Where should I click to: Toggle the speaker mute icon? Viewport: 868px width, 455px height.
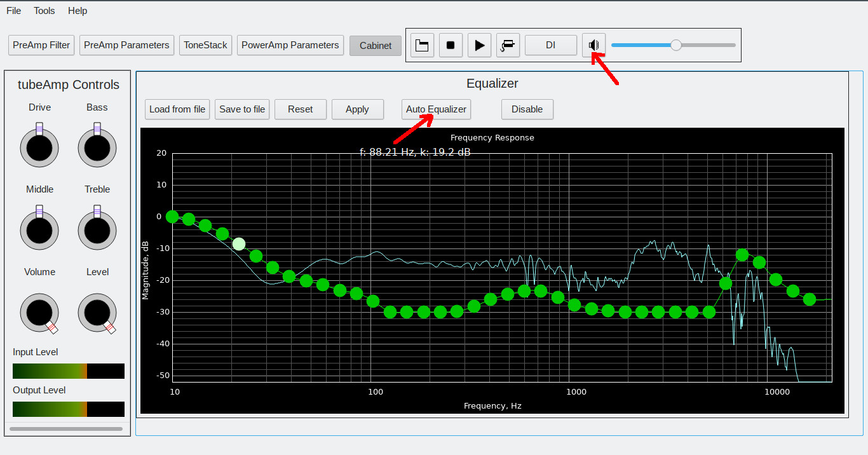click(x=593, y=45)
